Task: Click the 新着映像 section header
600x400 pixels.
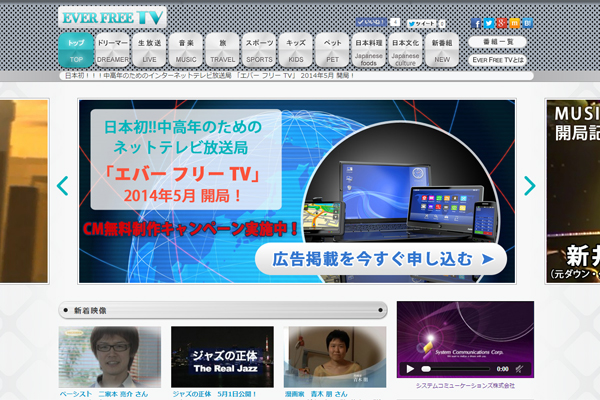Action: tap(223, 310)
